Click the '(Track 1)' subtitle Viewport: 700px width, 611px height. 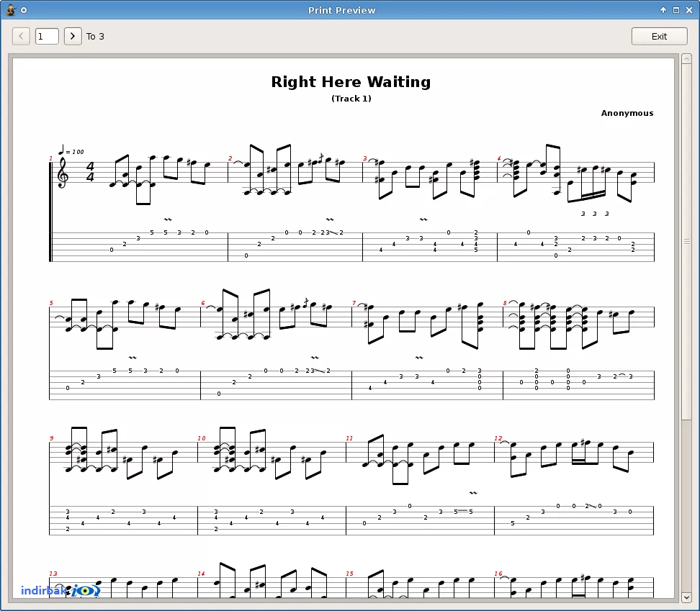click(x=351, y=99)
